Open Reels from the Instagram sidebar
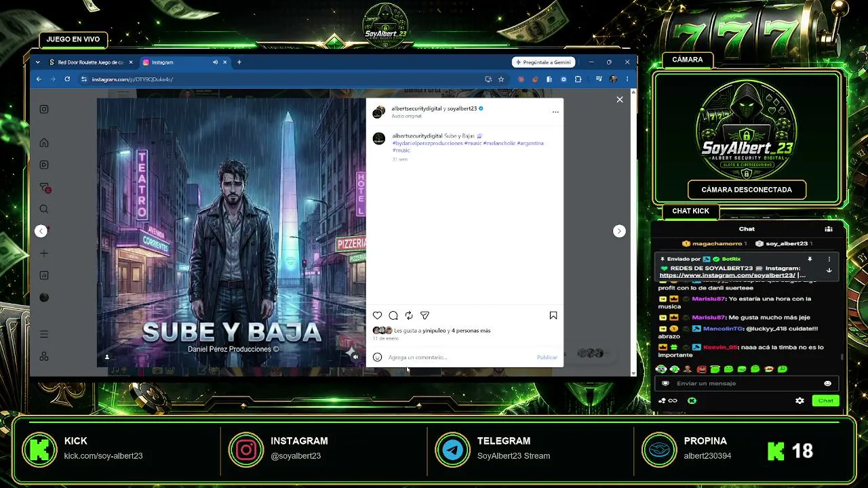This screenshot has height=488, width=868. pos(44,165)
